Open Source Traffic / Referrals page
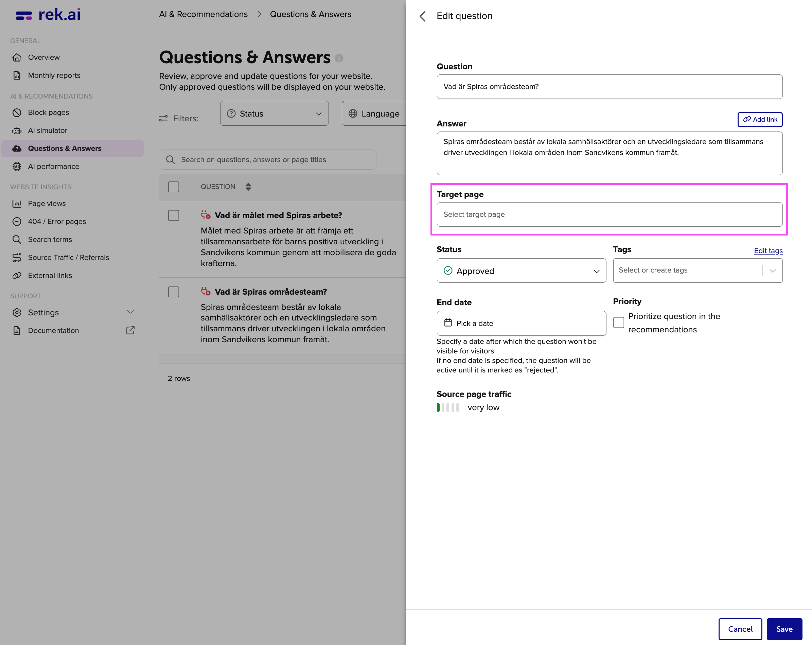Image resolution: width=812 pixels, height=645 pixels. pos(68,257)
